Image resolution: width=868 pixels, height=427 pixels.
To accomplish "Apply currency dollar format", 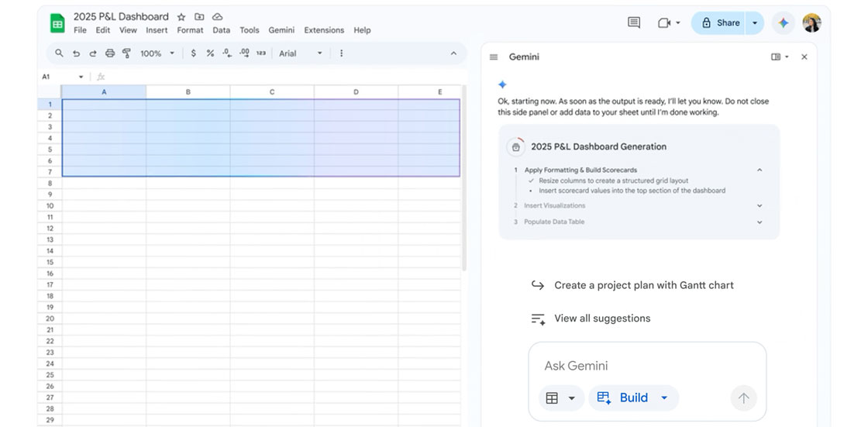I will (x=193, y=53).
